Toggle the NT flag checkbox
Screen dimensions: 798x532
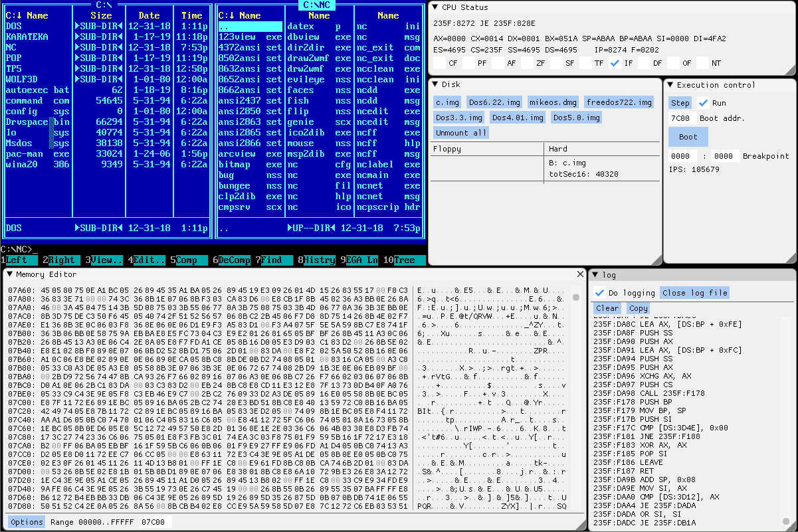coord(702,63)
